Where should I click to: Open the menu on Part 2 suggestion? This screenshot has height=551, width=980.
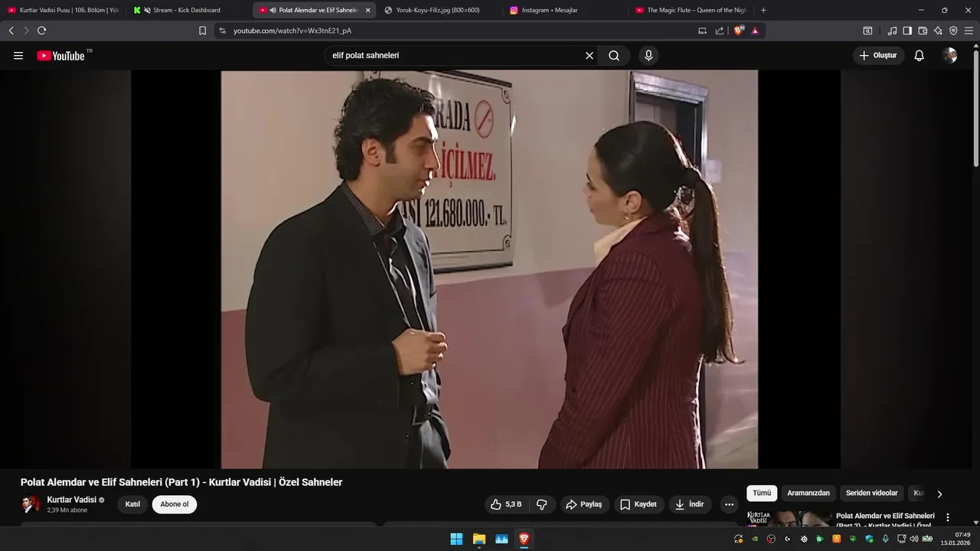[948, 517]
